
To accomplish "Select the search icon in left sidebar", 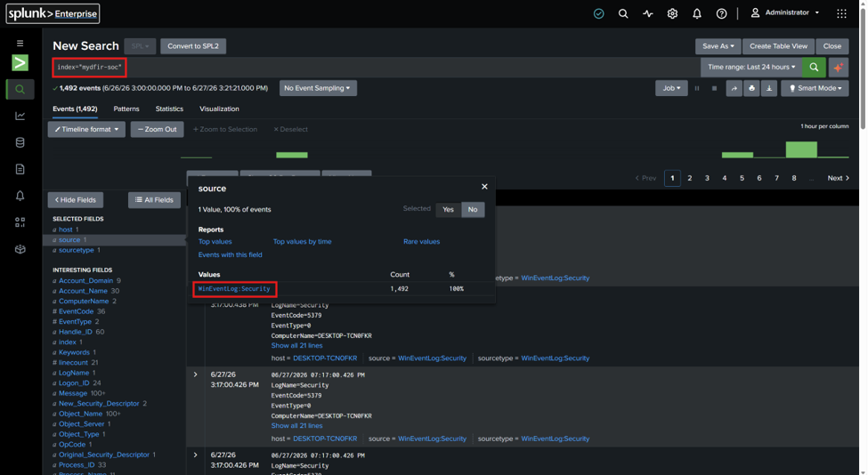I will (x=20, y=89).
